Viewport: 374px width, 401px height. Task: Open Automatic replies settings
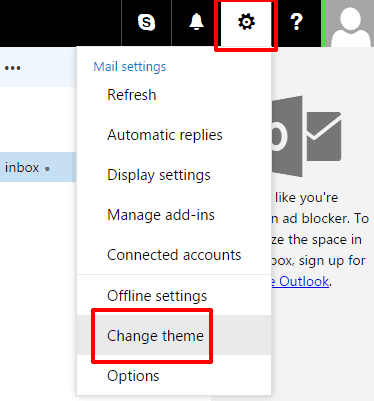tap(165, 135)
